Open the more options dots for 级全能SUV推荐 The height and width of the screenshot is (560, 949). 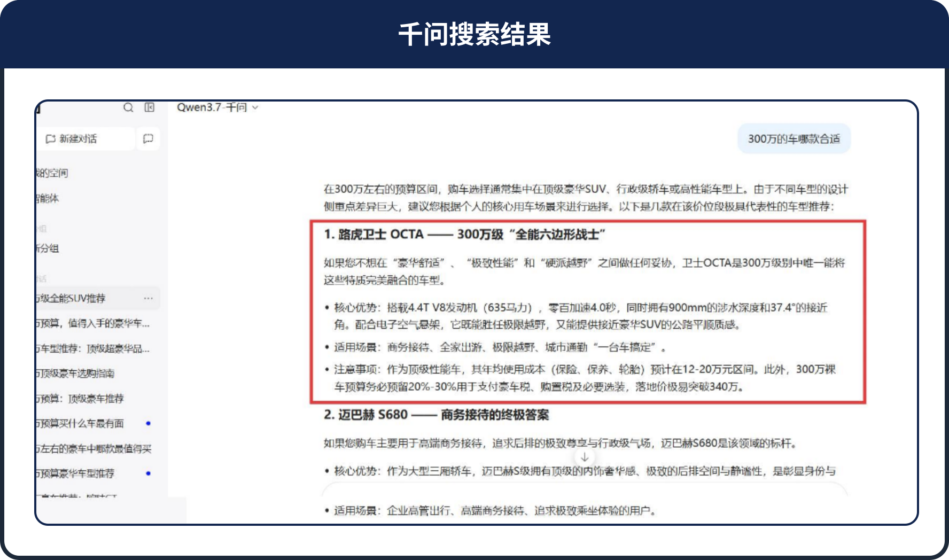(149, 298)
